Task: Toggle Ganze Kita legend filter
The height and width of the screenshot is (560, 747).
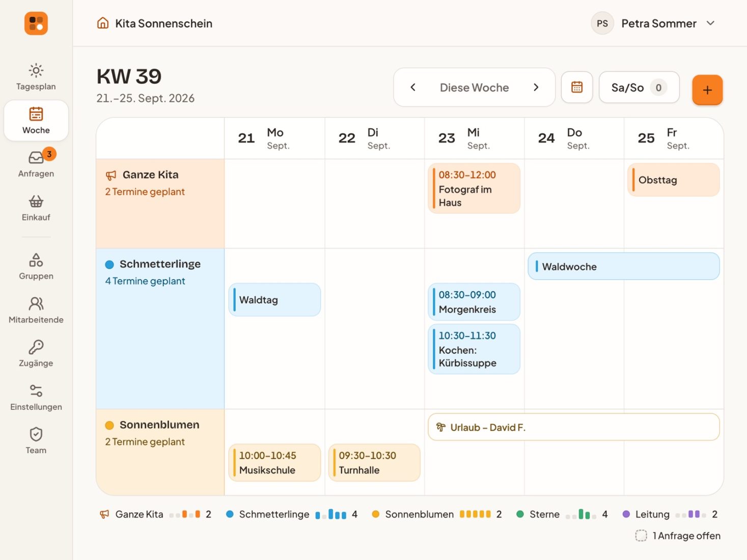Action: pos(155,514)
